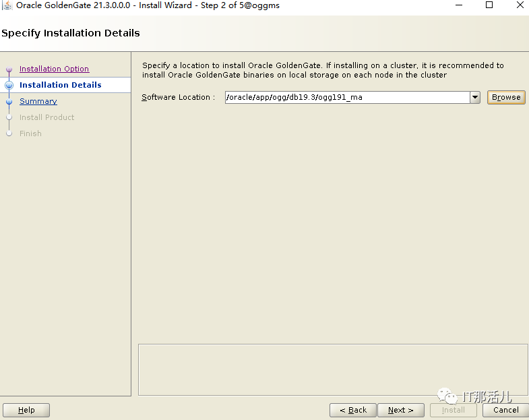Click the Software Location label
This screenshot has height=420, width=529.
click(178, 97)
